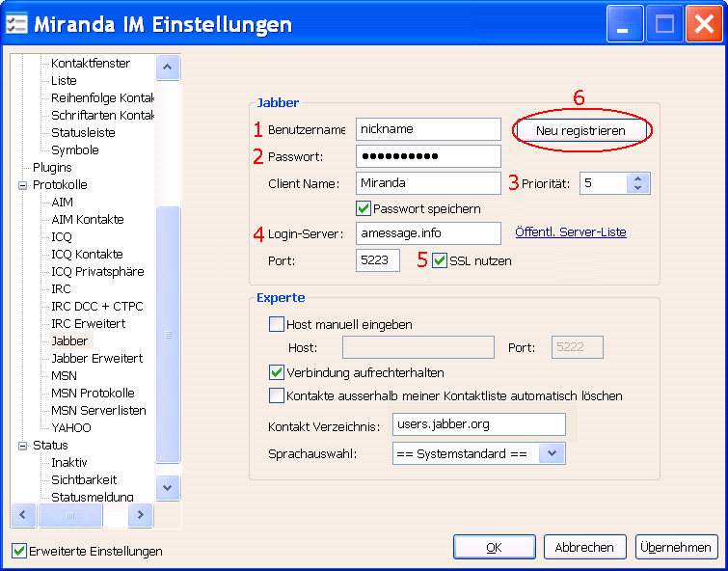The height and width of the screenshot is (571, 728).
Task: Select Jabber Erweitert in the tree
Action: point(96,358)
